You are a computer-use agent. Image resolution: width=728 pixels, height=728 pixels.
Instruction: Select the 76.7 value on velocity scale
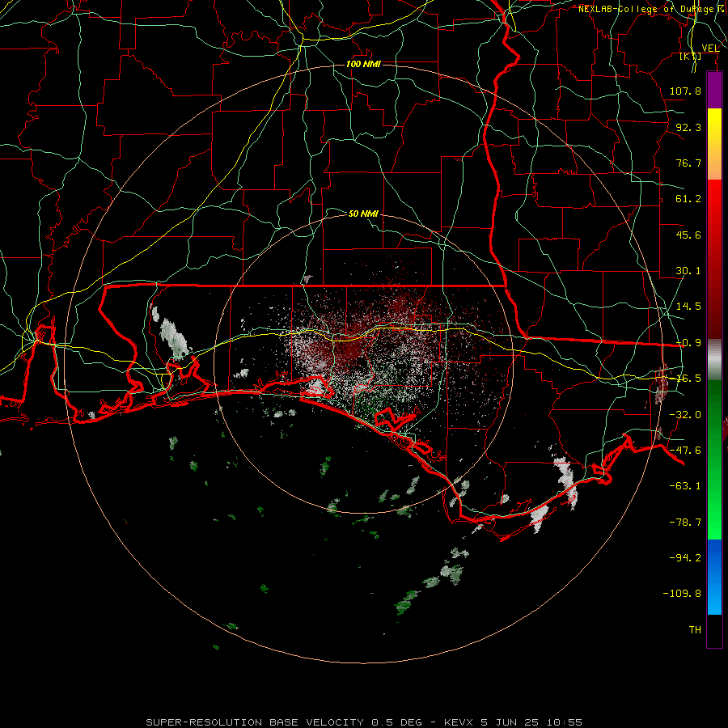pyautogui.click(x=688, y=163)
